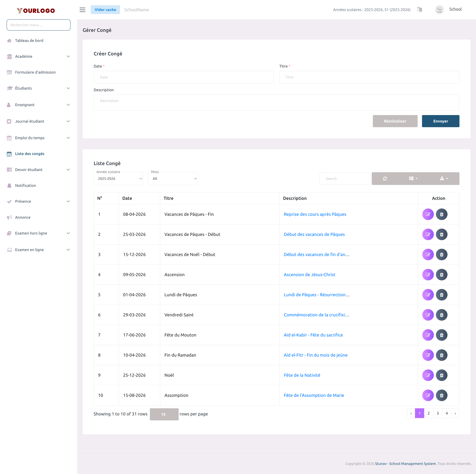Click the School user avatar
Image resolution: width=476 pixels, height=474 pixels.
439,10
